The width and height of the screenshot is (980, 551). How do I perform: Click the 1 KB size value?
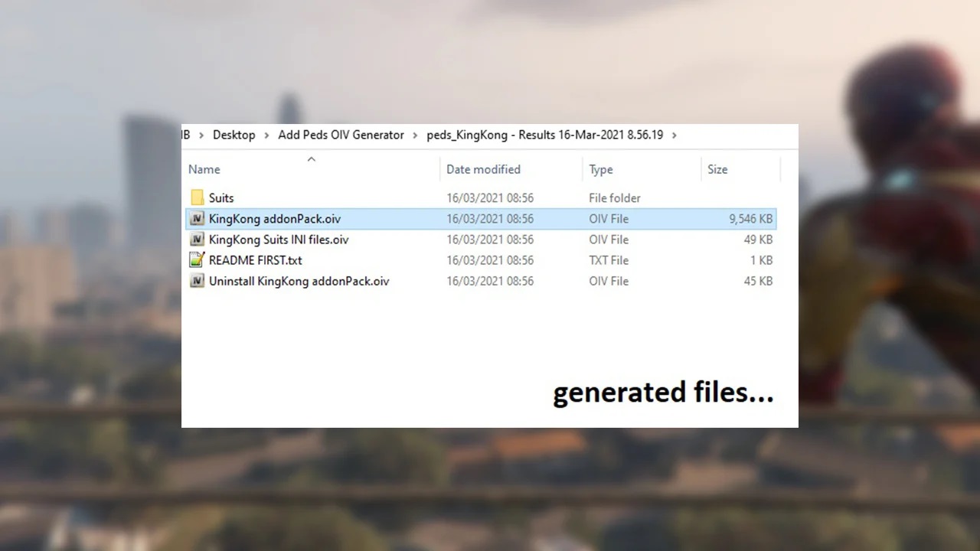tap(761, 260)
